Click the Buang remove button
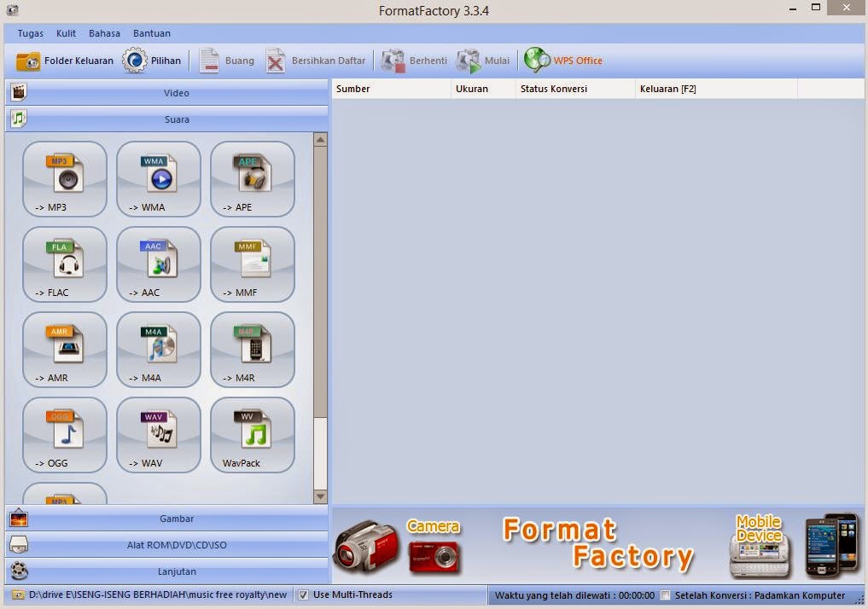This screenshot has height=609, width=868. click(x=227, y=61)
